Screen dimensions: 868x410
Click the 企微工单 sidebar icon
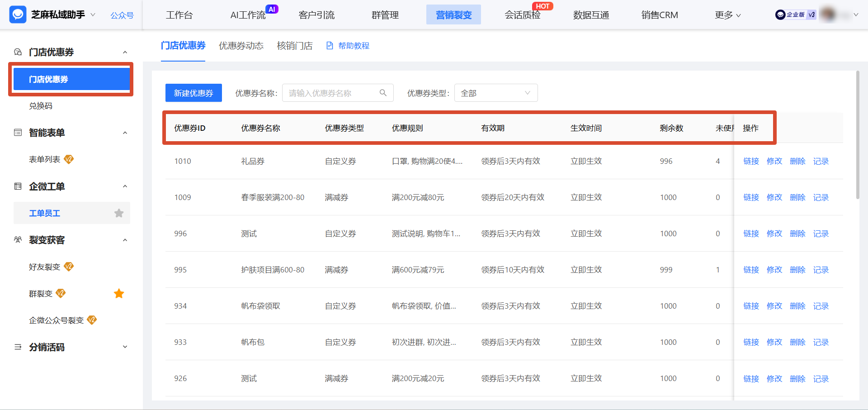tap(18, 186)
